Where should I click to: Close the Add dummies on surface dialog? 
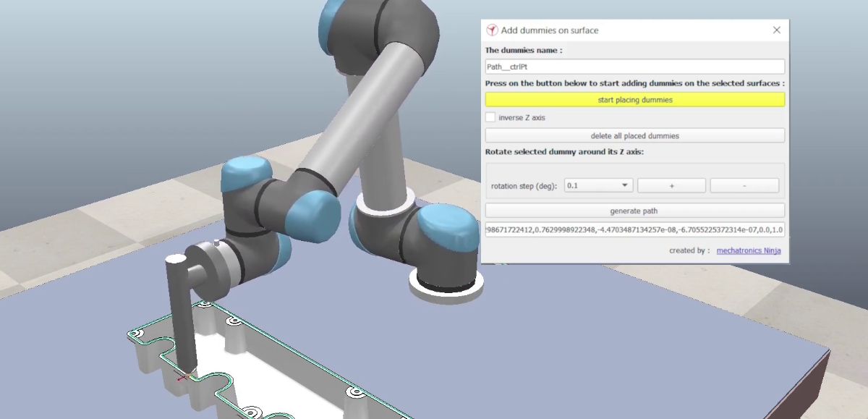pyautogui.click(x=776, y=30)
